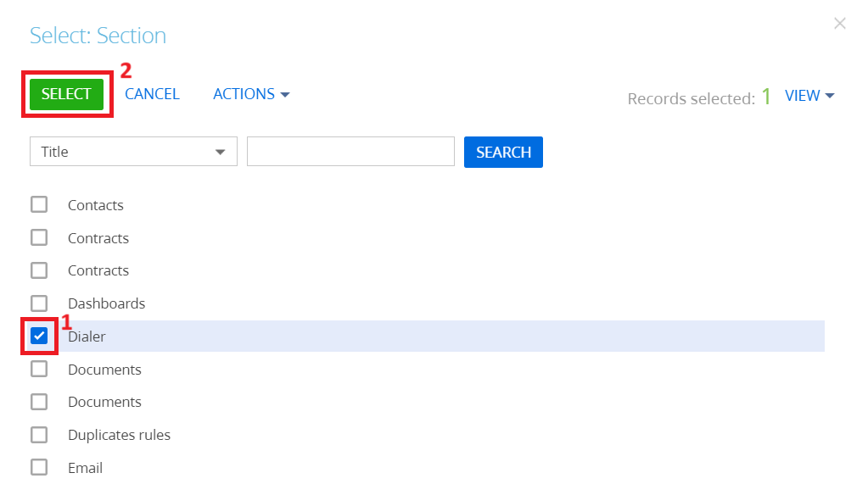
Task: Check the second Contracts checkbox
Action: 39,270
